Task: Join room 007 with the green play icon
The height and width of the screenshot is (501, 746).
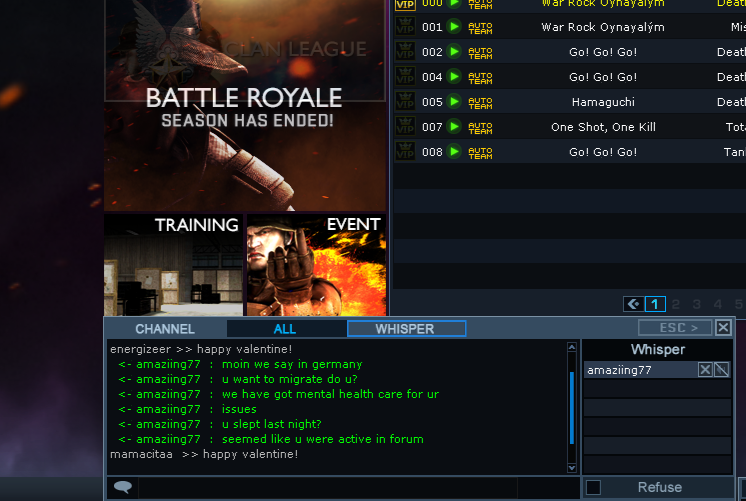Action: [x=454, y=127]
